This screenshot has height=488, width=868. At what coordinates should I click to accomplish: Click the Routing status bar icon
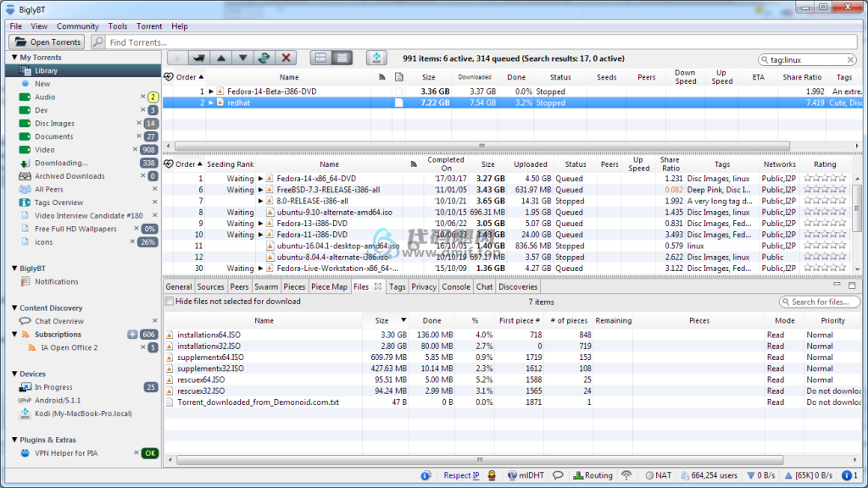coord(593,475)
